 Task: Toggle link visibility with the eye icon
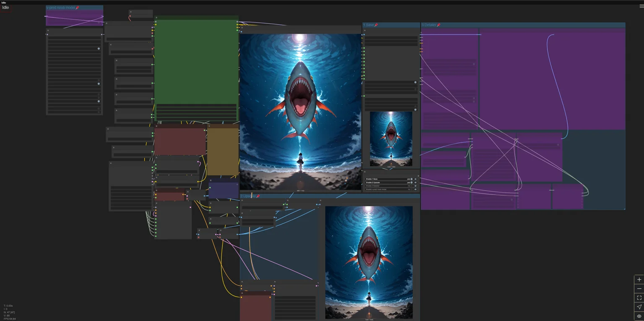click(639, 316)
